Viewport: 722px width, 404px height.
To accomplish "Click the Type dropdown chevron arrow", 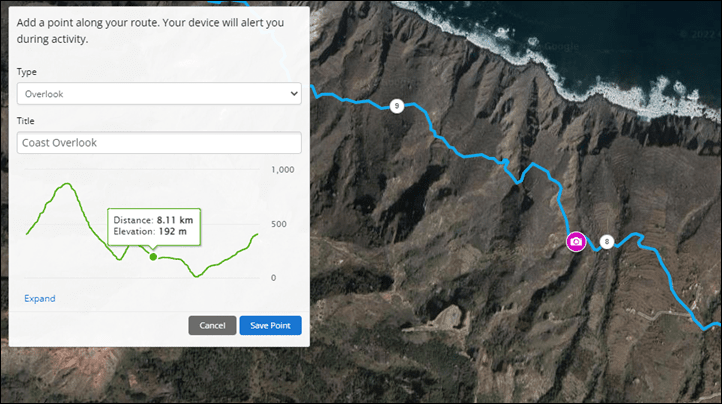I will 294,94.
